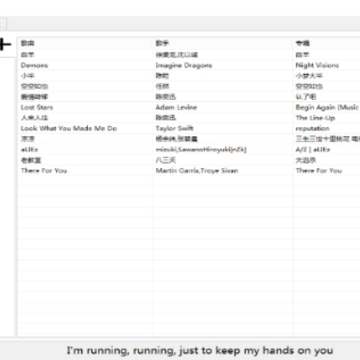Click the Night Visions album cell
The height and width of the screenshot is (360, 360).
tap(317, 65)
